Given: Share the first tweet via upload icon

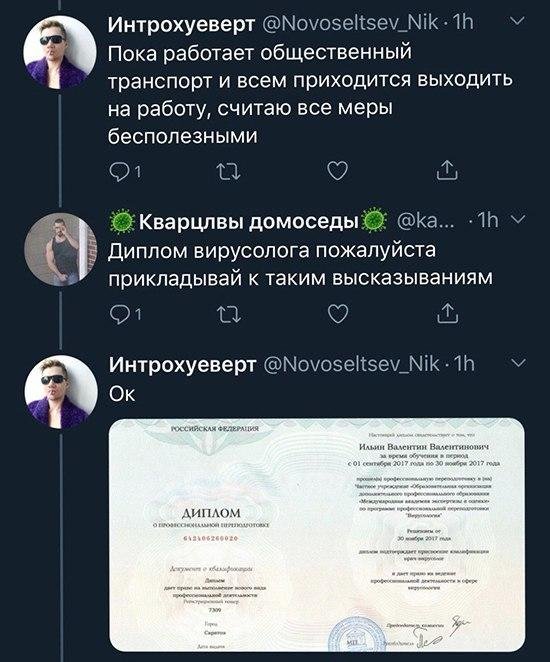Looking at the screenshot, I should click(x=447, y=171).
